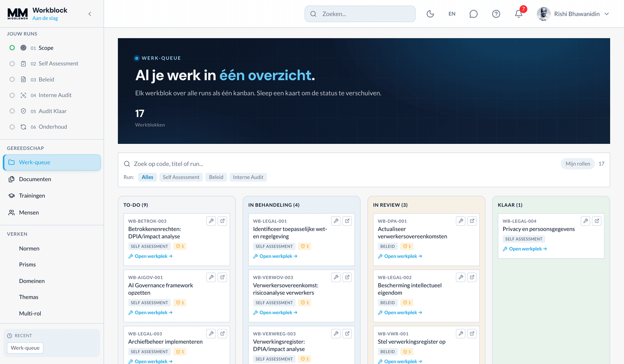Open Trainingen in the sidebar
Screen dimensions: 624x364
(x=52, y=196)
